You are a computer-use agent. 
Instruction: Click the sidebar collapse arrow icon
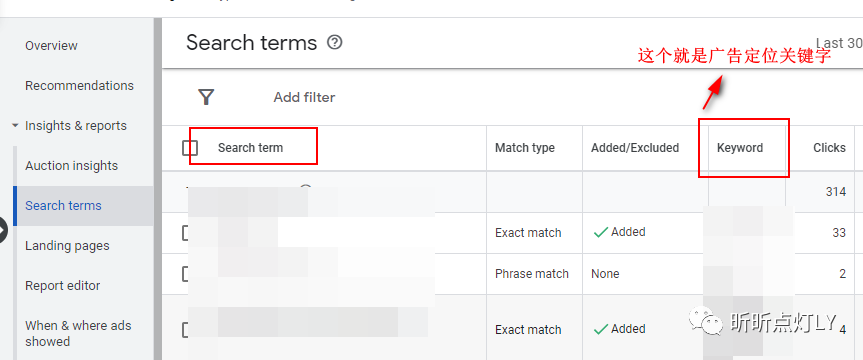point(3,230)
